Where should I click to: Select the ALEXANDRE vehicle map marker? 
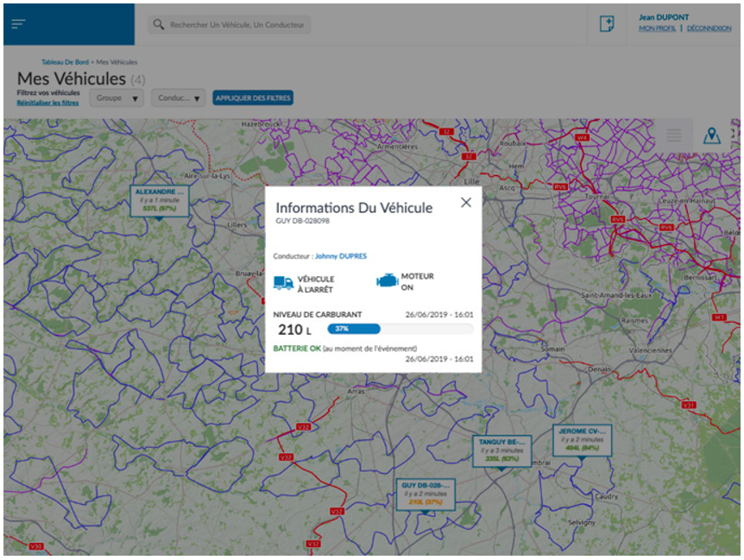click(x=160, y=199)
